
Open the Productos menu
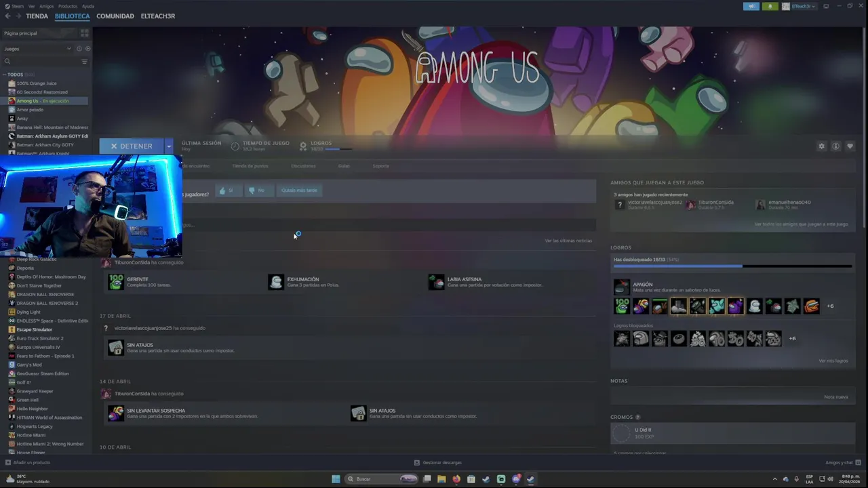[68, 6]
